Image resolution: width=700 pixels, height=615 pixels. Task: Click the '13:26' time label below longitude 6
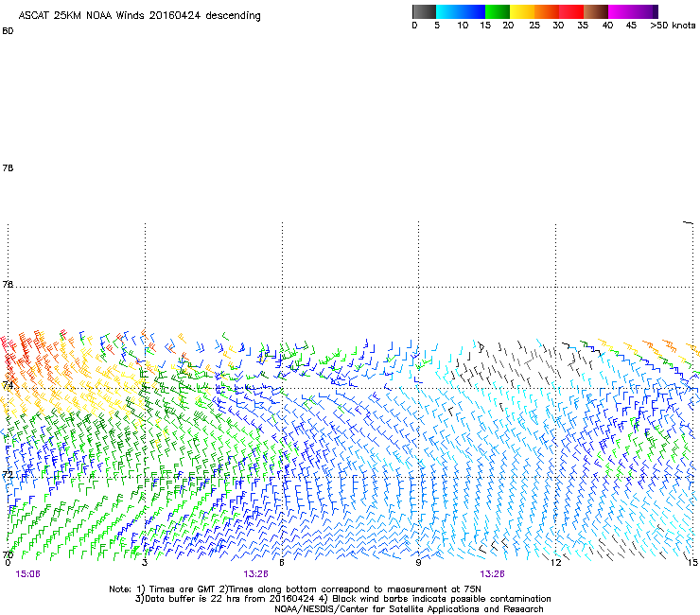pyautogui.click(x=255, y=574)
